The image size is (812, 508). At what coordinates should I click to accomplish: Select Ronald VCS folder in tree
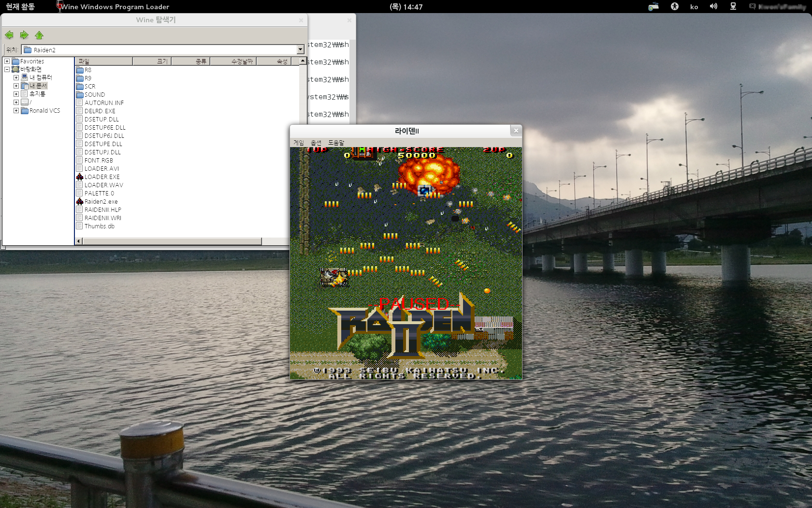41,110
